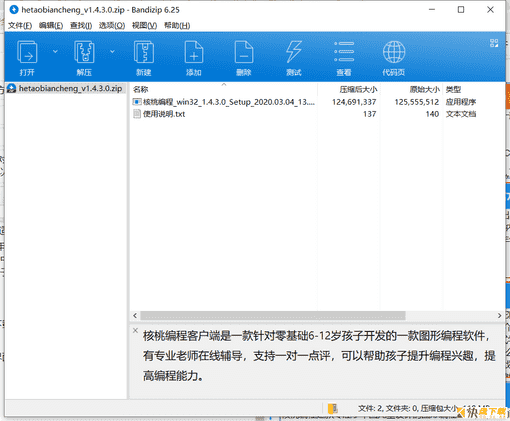Click compressed size 124,691,337 cell
Image resolution: width=510 pixels, height=421 pixels.
click(354, 102)
